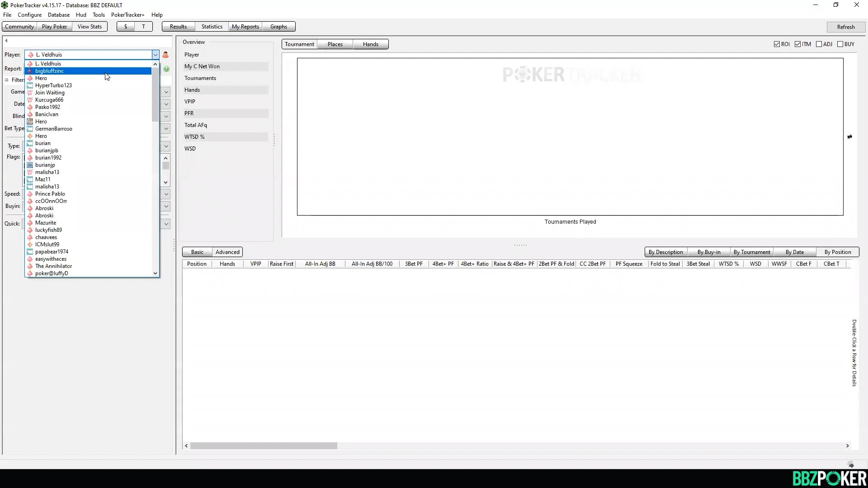Click the By Position button
The image size is (868, 488).
pyautogui.click(x=837, y=252)
